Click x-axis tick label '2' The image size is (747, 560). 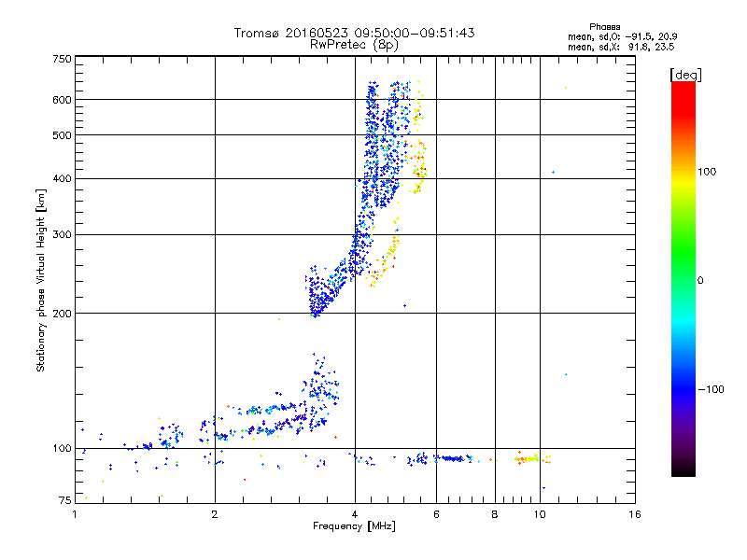[215, 514]
